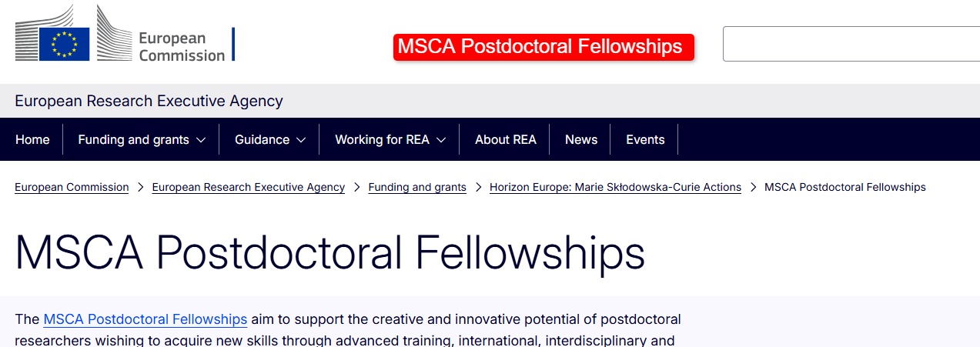Viewport: 980px width, 347px height.
Task: Click the European Research Executive Agency site title
Action: pos(149,101)
